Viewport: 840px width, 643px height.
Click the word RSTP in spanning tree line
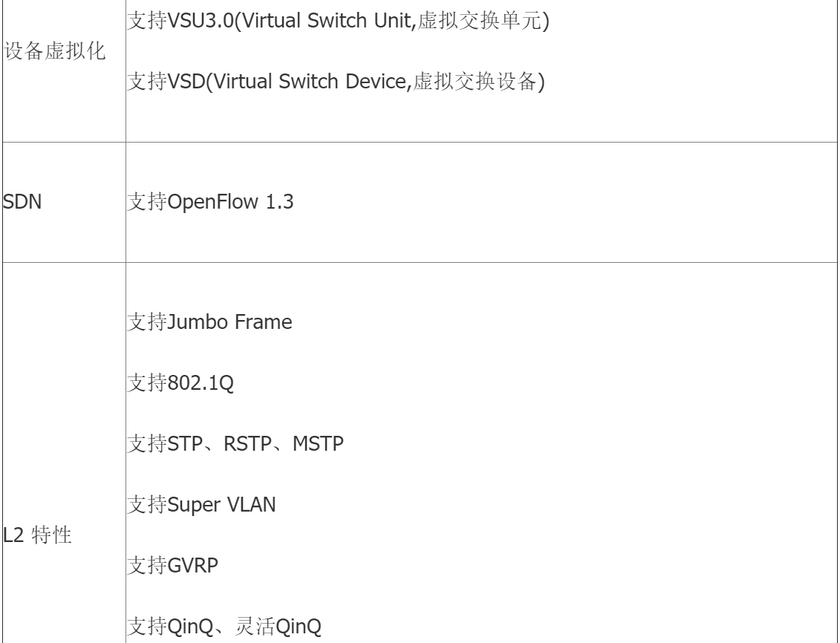(247, 444)
